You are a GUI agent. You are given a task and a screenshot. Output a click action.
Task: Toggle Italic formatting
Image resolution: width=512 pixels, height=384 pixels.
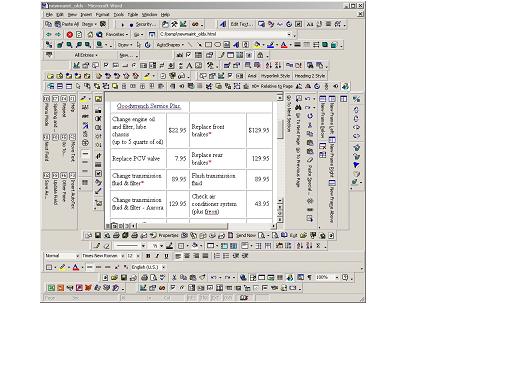(157, 256)
